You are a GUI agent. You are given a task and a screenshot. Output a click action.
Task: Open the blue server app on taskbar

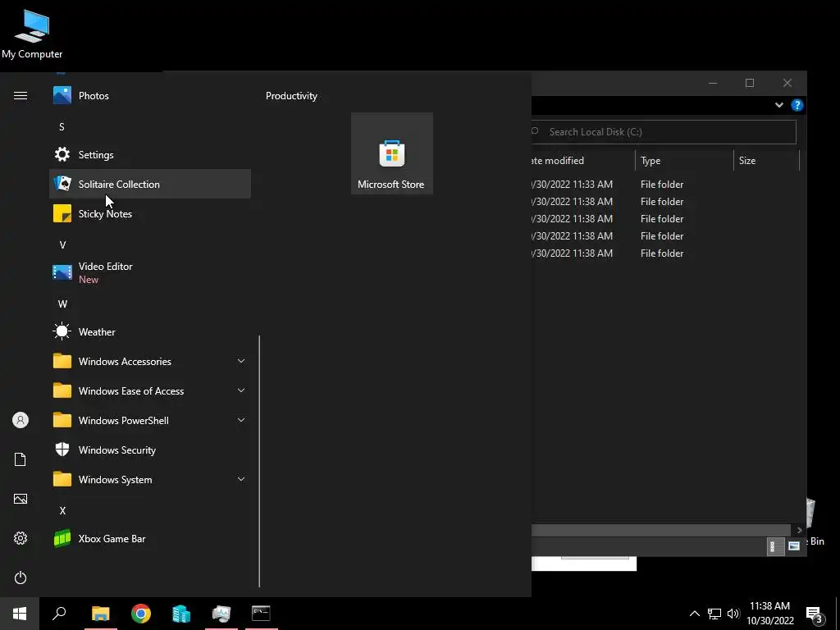point(181,614)
